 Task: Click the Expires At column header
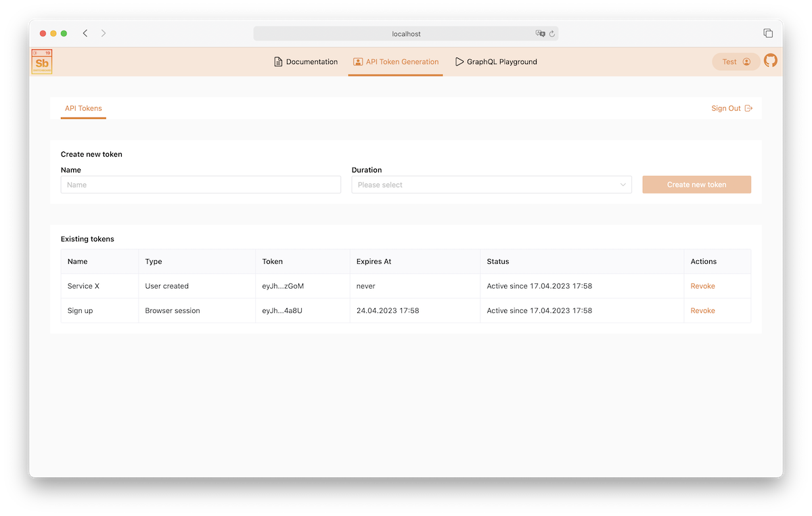[x=415, y=262]
